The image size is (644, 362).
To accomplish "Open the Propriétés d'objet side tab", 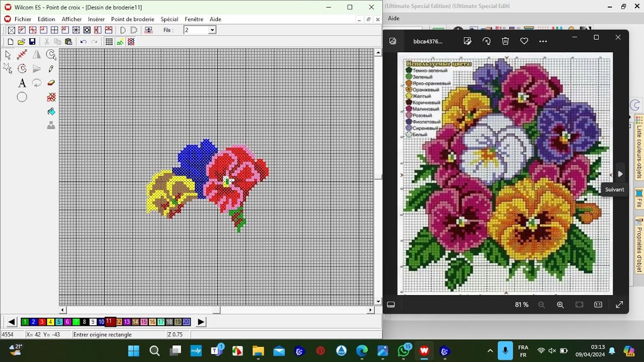I will 639,245.
